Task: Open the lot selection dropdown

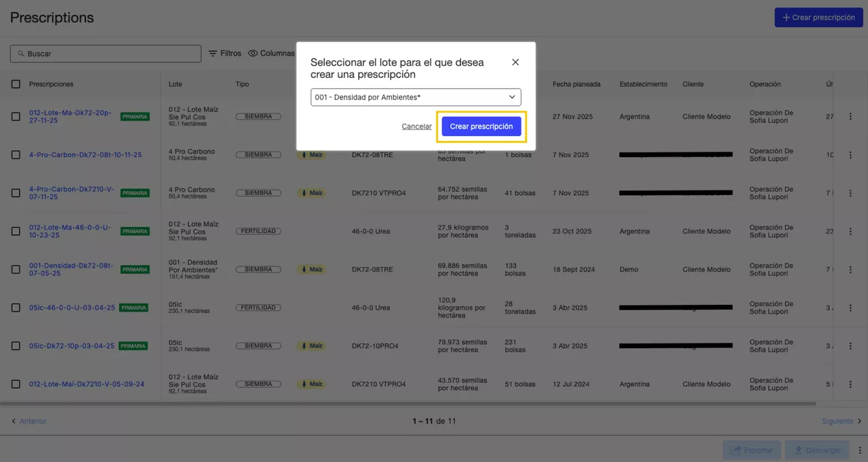Action: (416, 98)
